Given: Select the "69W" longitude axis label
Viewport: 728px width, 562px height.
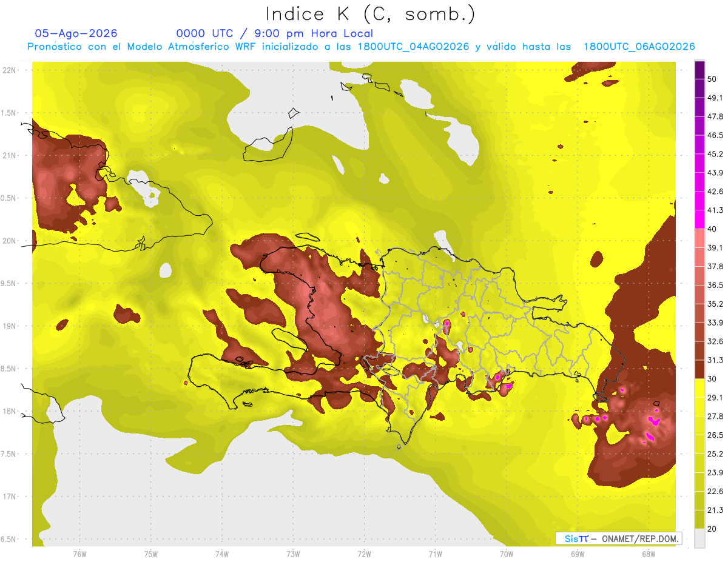Looking at the screenshot, I should 578,554.
